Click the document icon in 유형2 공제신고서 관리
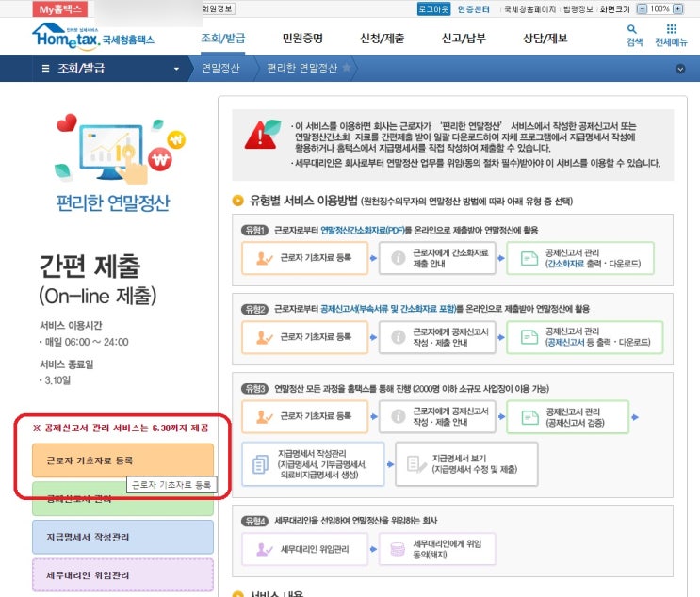The height and width of the screenshot is (597, 700). 529,337
